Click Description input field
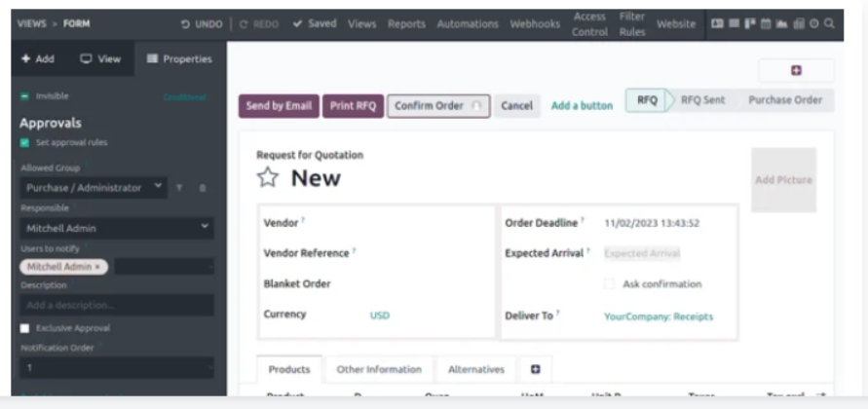 [117, 305]
